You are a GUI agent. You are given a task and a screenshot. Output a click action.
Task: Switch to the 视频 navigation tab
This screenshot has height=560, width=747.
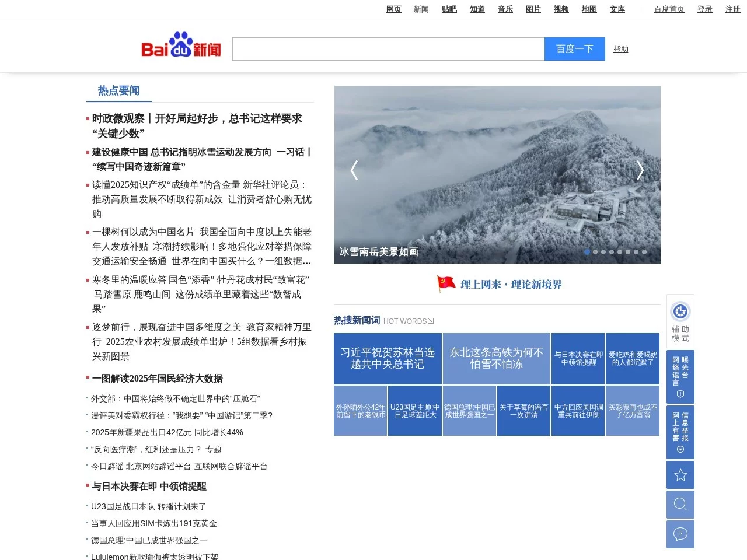(561, 9)
